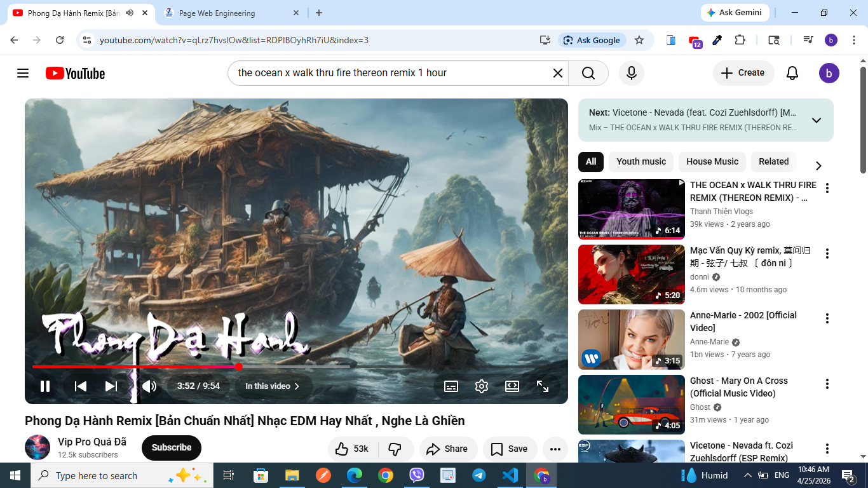Viewport: 868px width, 488px height.
Task: Open the Windows Start menu
Action: [x=15, y=475]
